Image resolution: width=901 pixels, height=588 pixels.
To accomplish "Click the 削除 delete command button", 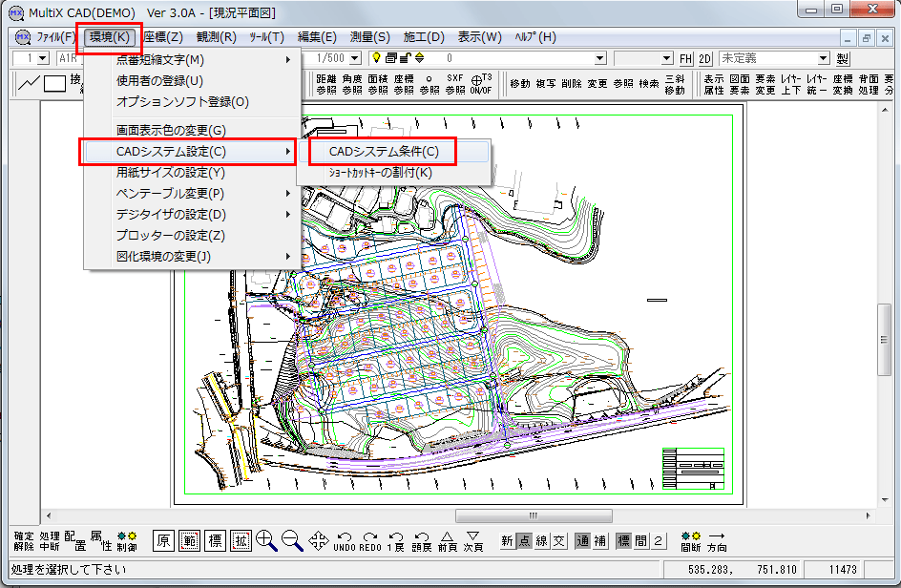I will tap(571, 84).
